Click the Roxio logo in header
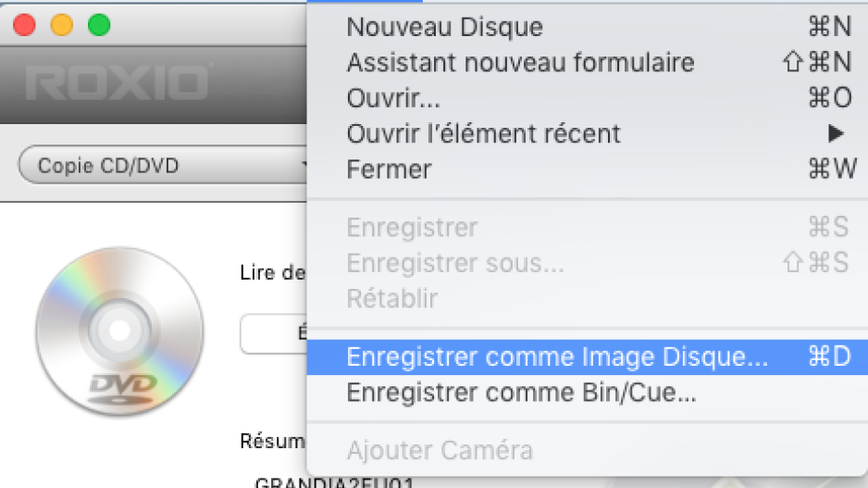This screenshot has height=488, width=868. tap(118, 83)
